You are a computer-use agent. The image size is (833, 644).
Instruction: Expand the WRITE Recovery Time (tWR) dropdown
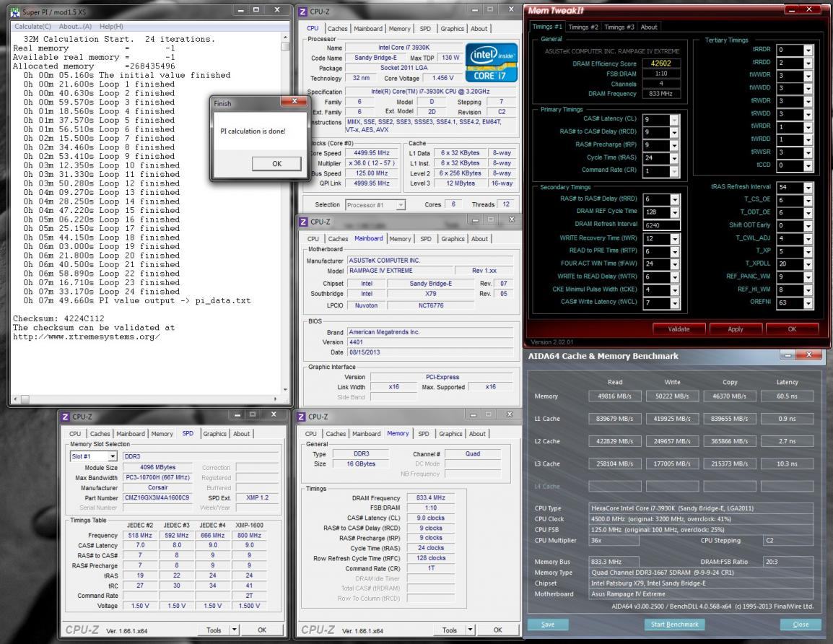click(x=675, y=239)
